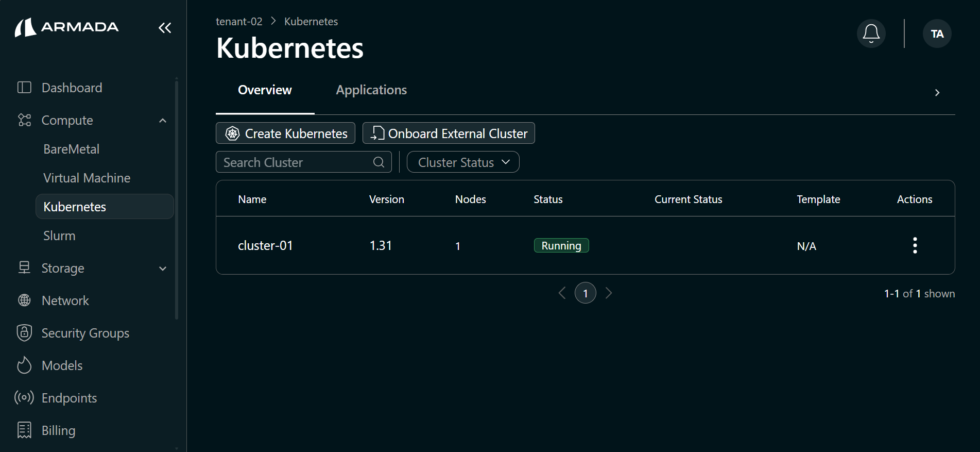This screenshot has width=980, height=452.
Task: Collapse the sidebar with double chevron
Action: [165, 28]
